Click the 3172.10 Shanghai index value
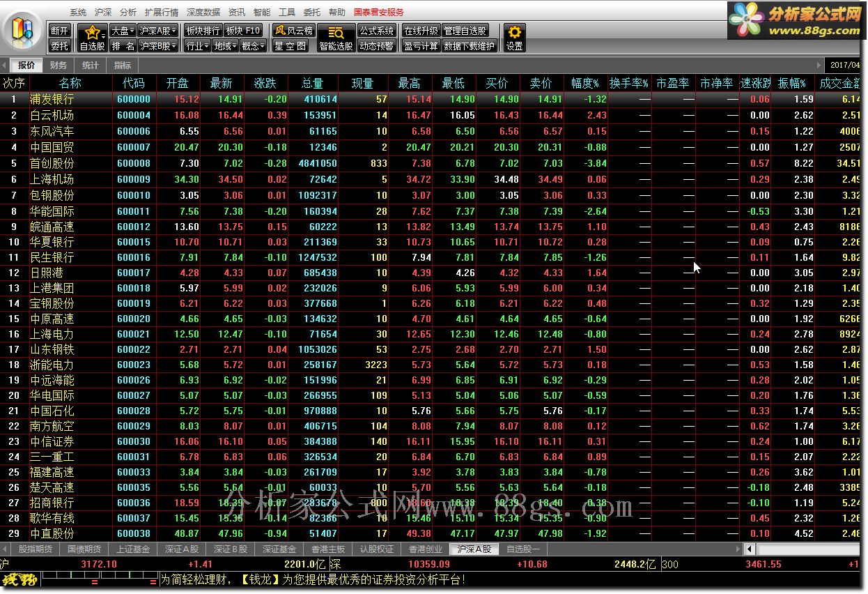This screenshot has height=594, width=868. point(99,564)
